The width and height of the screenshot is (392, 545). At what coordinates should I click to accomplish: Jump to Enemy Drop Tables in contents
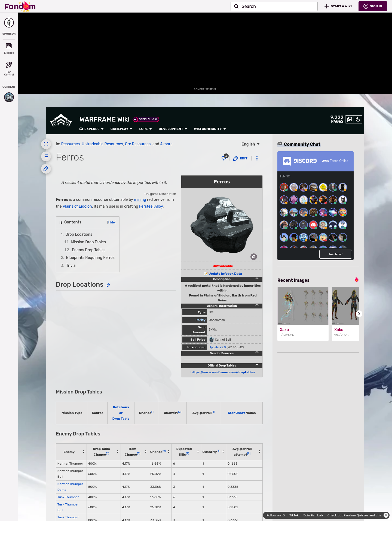89,250
